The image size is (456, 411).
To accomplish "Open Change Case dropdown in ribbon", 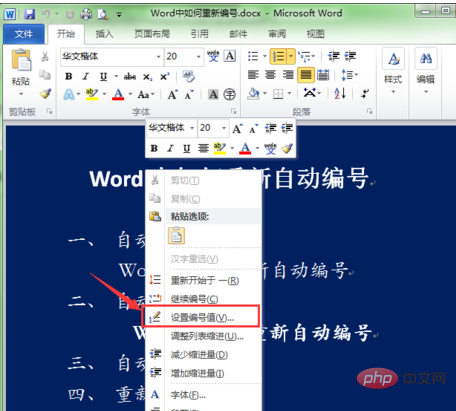I will [x=146, y=95].
